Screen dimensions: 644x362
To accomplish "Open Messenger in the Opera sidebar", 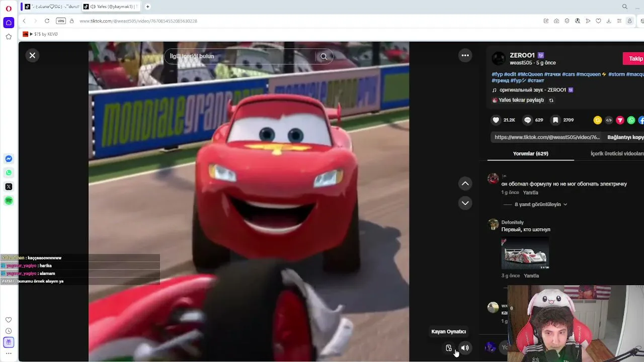I will 9,159.
